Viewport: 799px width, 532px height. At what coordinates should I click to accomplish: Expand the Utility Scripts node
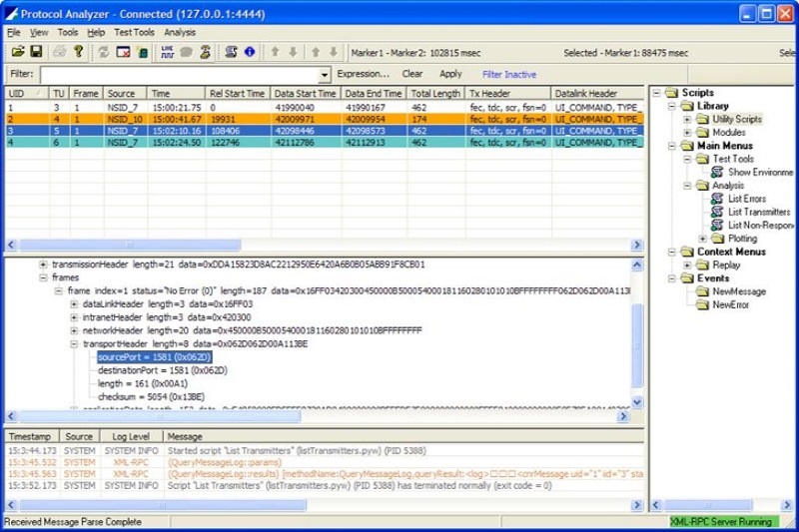687,119
